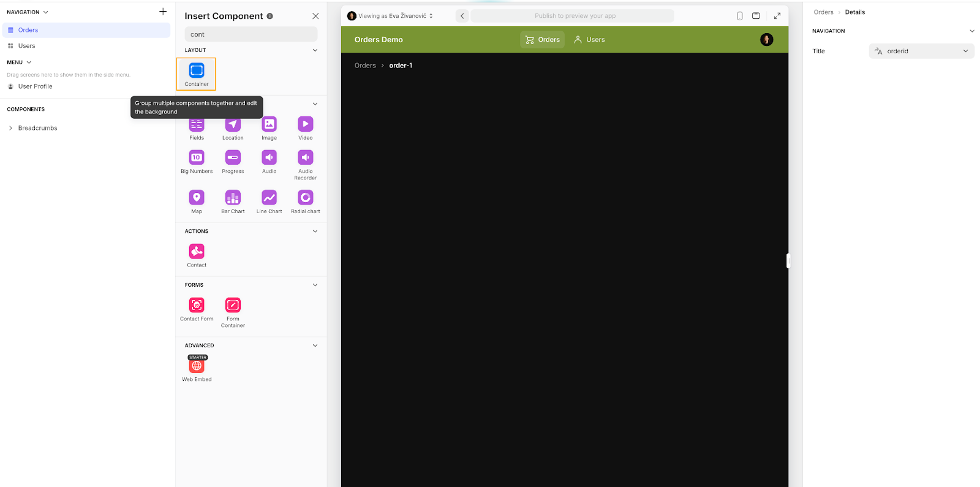Viewport: 980px width, 487px height.
Task: Collapse the NAVIGATION section in right panel
Action: pyautogui.click(x=971, y=31)
